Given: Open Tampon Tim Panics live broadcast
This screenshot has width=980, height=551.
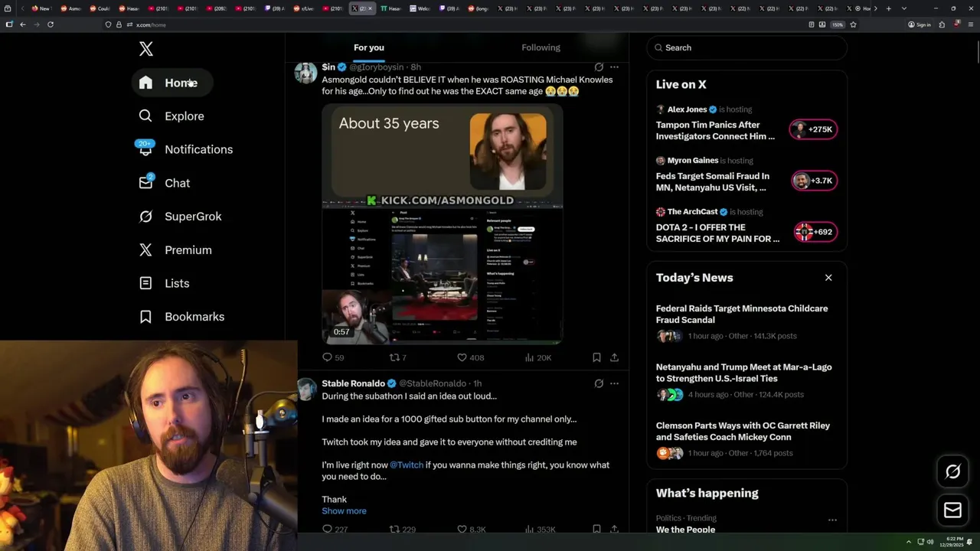Looking at the screenshot, I should coord(715,130).
